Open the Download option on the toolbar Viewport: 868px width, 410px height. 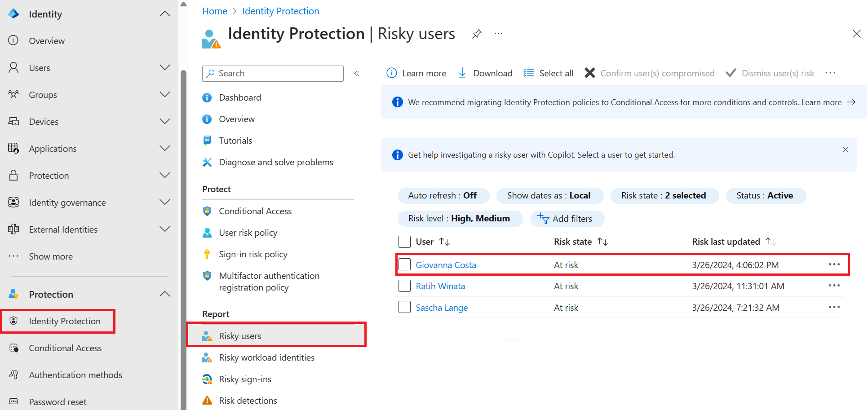[485, 73]
